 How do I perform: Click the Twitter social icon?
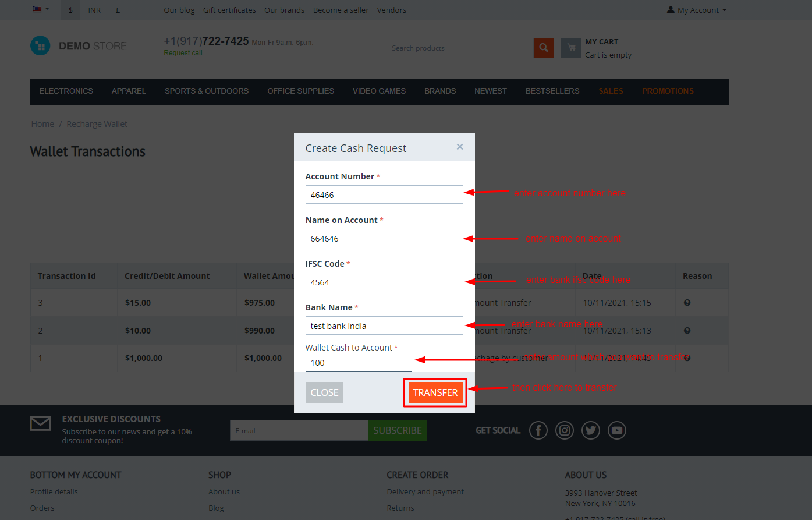(x=590, y=430)
